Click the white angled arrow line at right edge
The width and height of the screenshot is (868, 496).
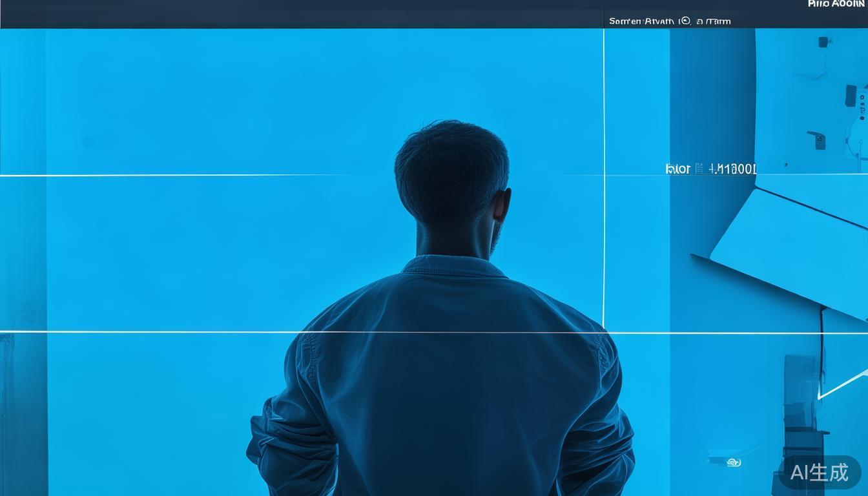pos(843,384)
